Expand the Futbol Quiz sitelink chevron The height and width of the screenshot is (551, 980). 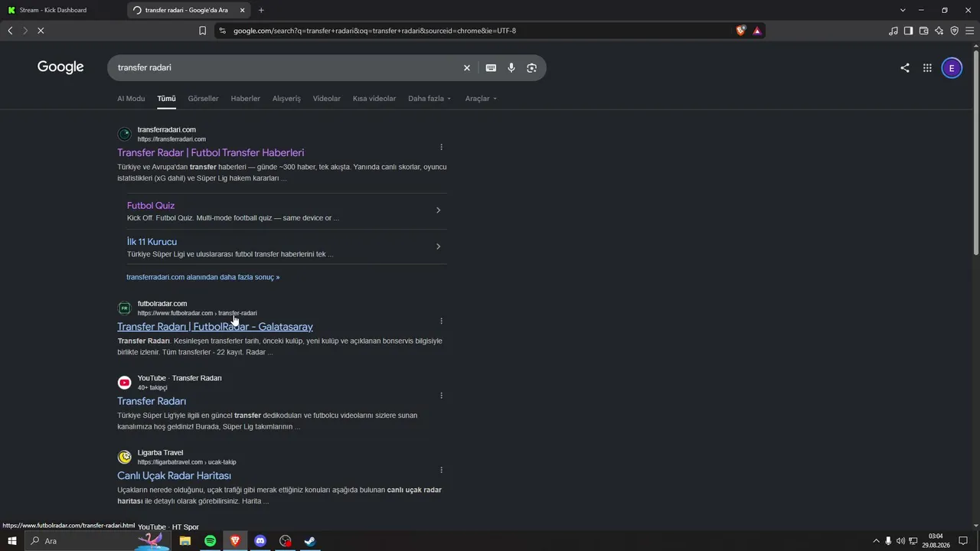438,210
